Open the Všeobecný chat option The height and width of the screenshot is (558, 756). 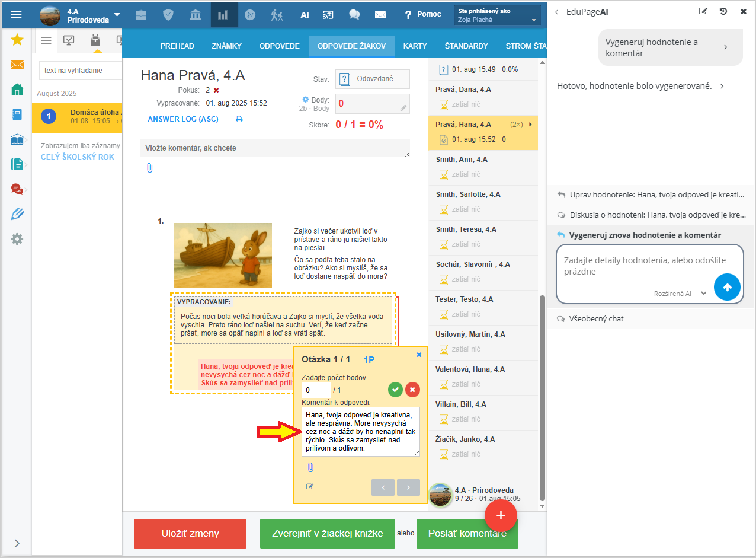[x=651, y=318]
